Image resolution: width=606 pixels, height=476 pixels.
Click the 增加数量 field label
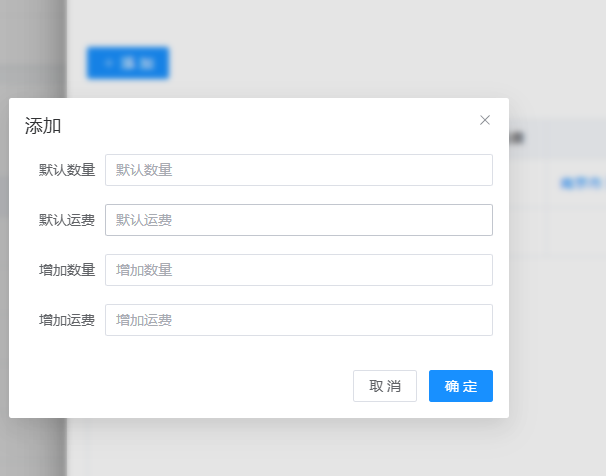(x=67, y=270)
